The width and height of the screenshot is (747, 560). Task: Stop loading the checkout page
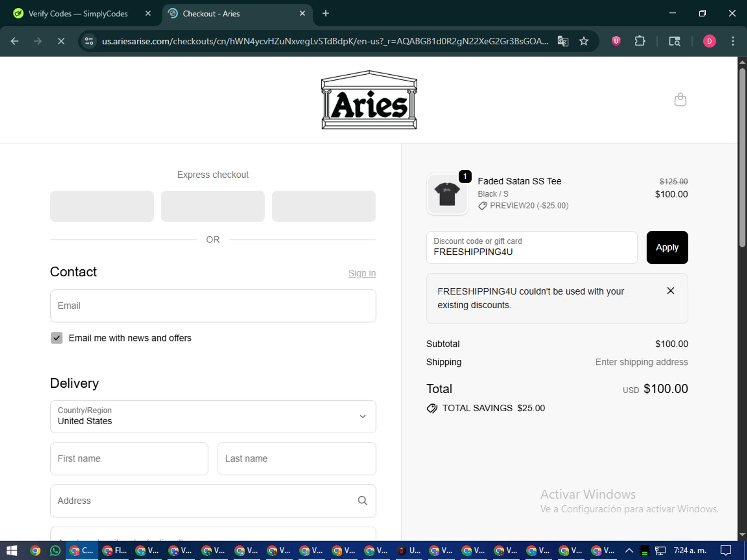tap(61, 41)
